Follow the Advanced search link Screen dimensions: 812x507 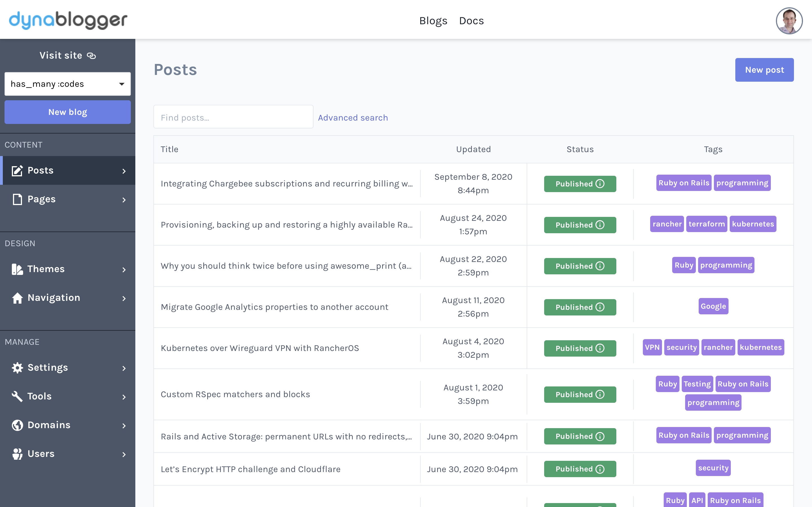click(353, 118)
